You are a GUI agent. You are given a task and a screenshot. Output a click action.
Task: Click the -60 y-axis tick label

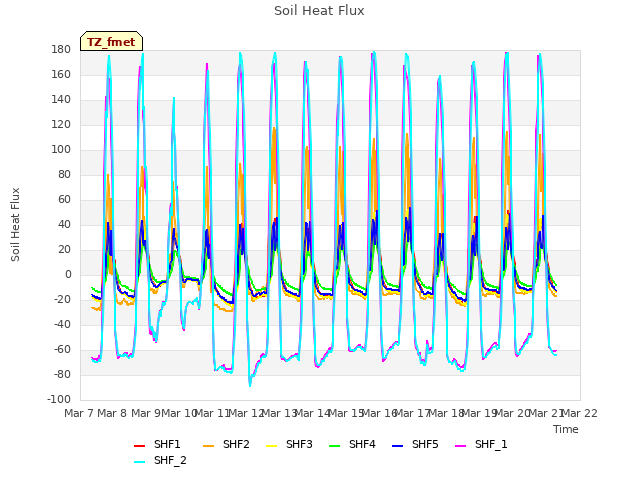pyautogui.click(x=62, y=349)
